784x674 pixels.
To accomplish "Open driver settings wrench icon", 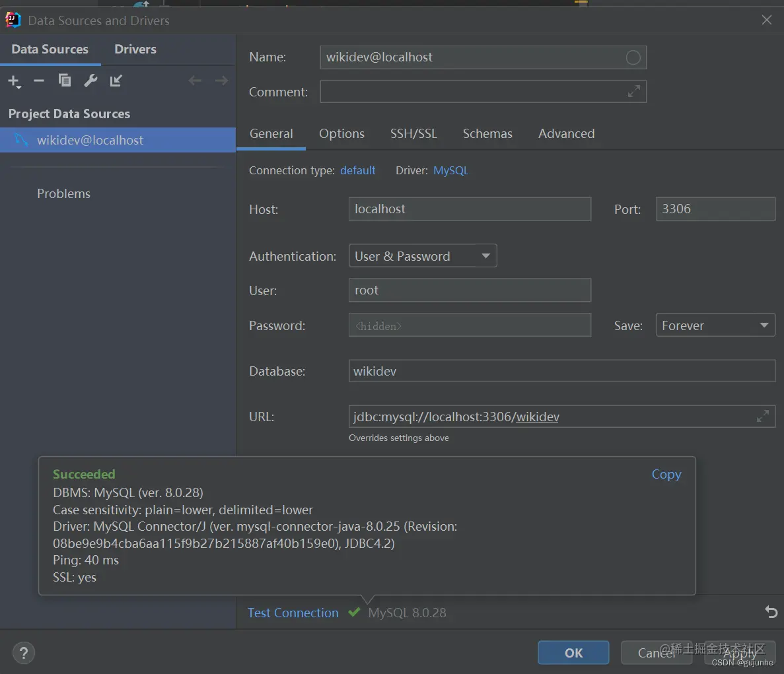I will 90,81.
